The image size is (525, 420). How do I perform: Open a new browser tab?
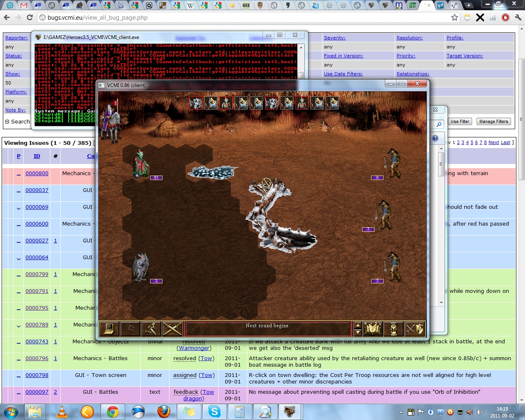(468, 5)
